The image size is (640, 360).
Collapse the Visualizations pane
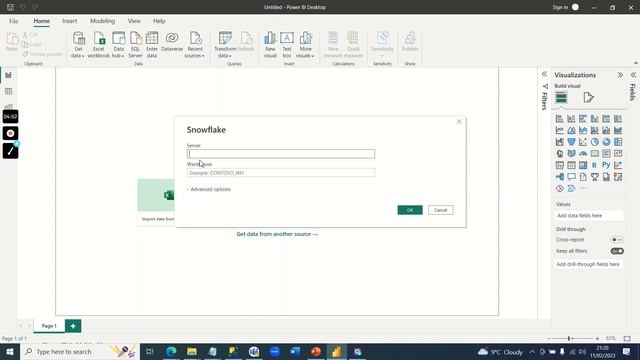pos(620,75)
